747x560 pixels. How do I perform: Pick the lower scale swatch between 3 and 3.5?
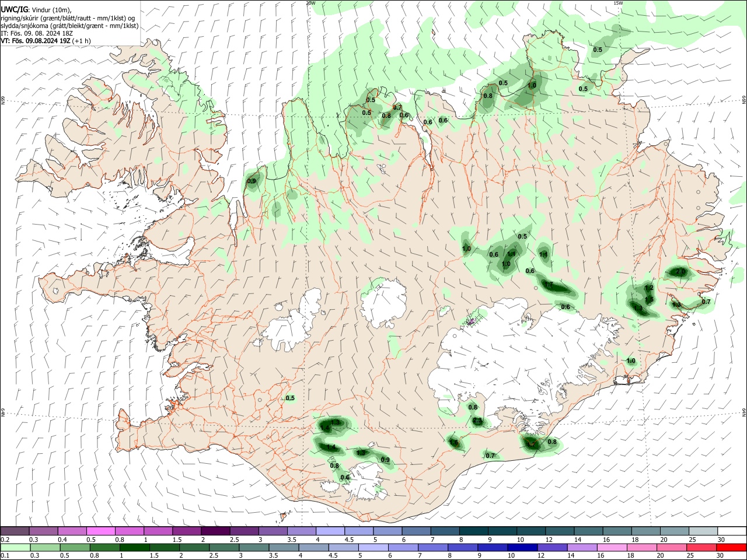[x=254, y=548]
